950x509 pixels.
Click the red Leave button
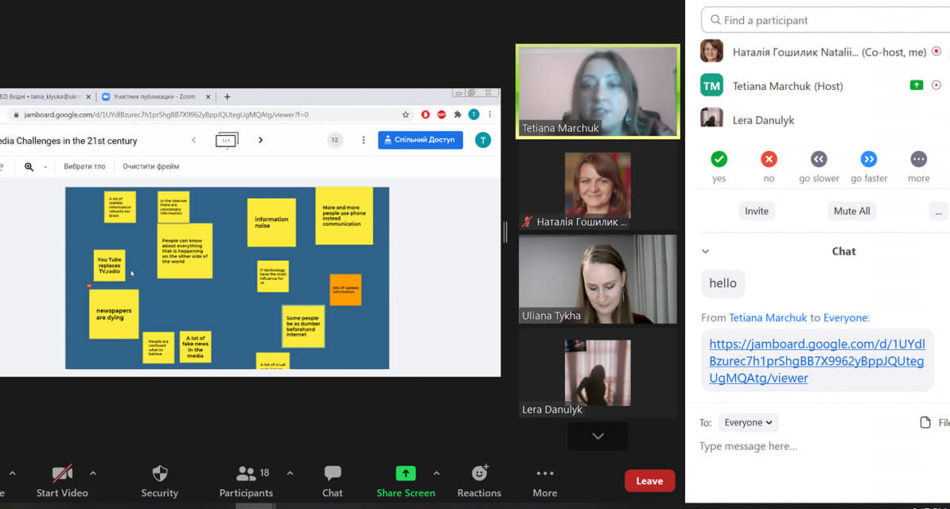click(x=649, y=481)
